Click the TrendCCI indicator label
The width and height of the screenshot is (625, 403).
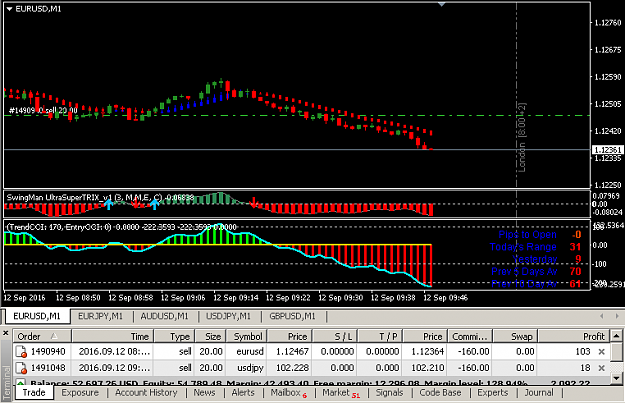pyautogui.click(x=121, y=227)
